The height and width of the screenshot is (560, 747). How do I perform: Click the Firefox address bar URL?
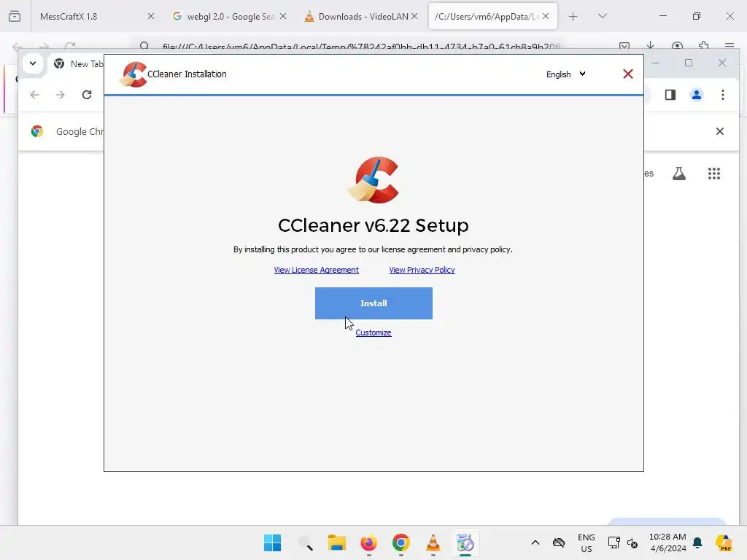pos(361,47)
